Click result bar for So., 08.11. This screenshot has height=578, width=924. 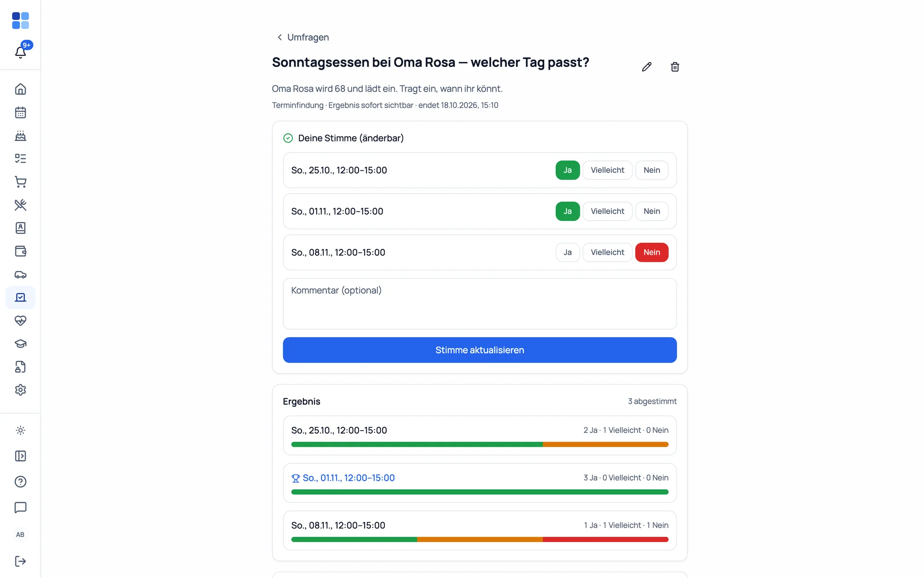point(480,540)
